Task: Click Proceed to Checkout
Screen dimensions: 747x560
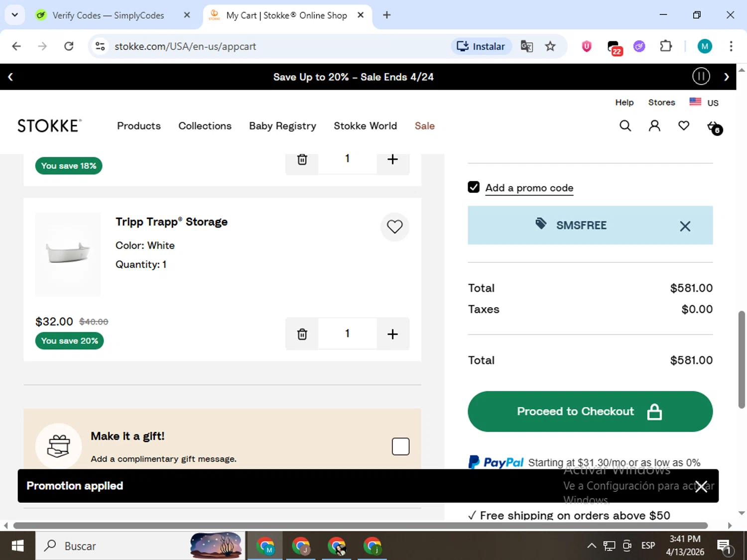Action: coord(590,412)
